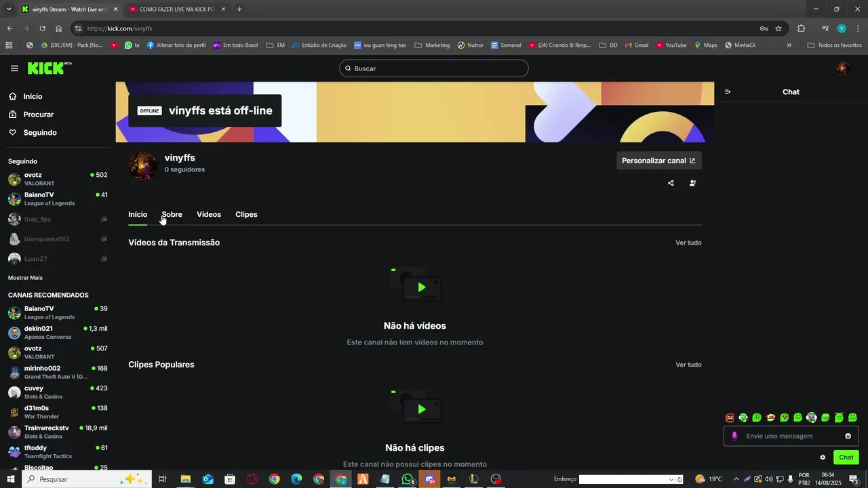The image size is (868, 488).
Task: Switch to the COMO FAZER LIVE NA KICK tab
Action: (x=178, y=9)
